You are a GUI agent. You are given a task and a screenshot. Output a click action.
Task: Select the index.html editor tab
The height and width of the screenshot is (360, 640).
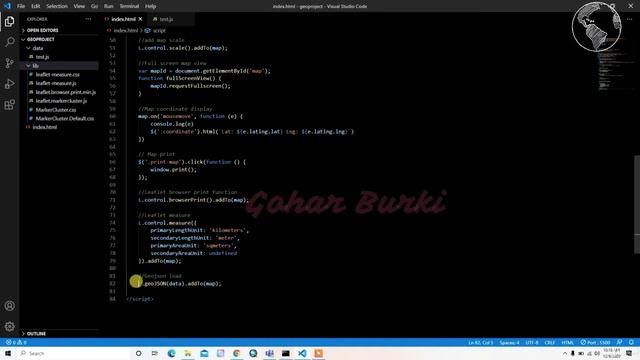(x=123, y=19)
